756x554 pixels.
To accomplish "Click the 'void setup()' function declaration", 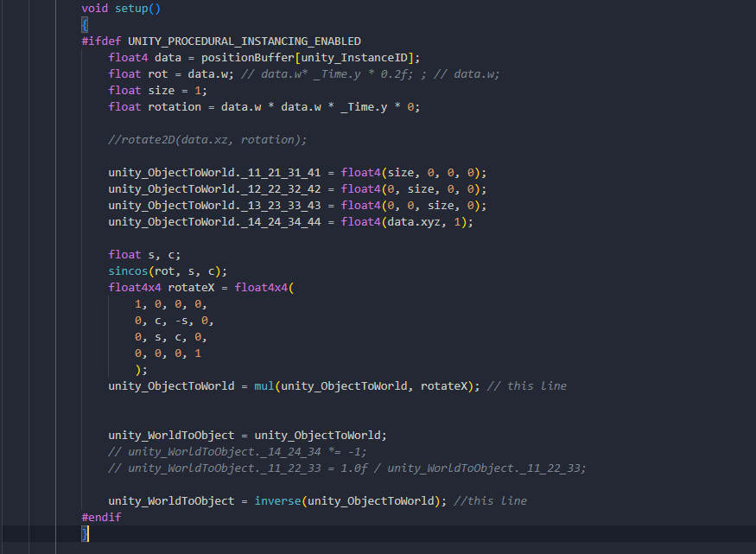I will (x=121, y=8).
